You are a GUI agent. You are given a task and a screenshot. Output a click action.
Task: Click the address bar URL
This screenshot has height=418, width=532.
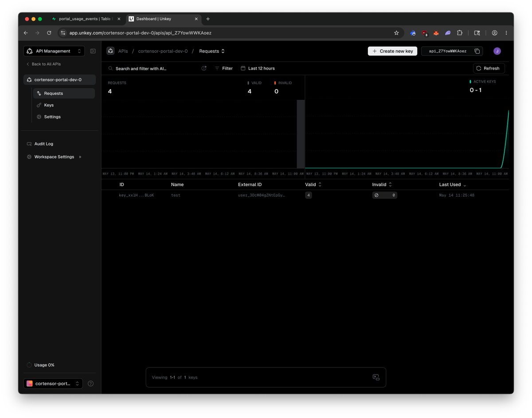(140, 33)
